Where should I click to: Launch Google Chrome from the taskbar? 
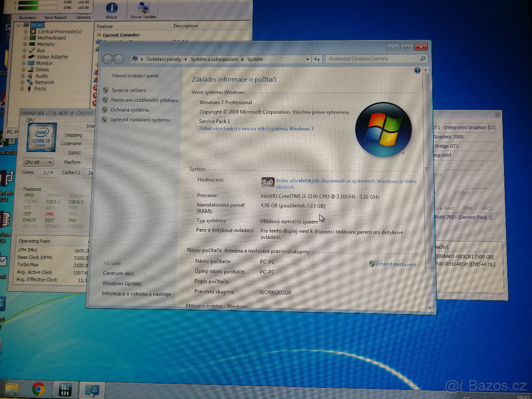click(x=39, y=389)
